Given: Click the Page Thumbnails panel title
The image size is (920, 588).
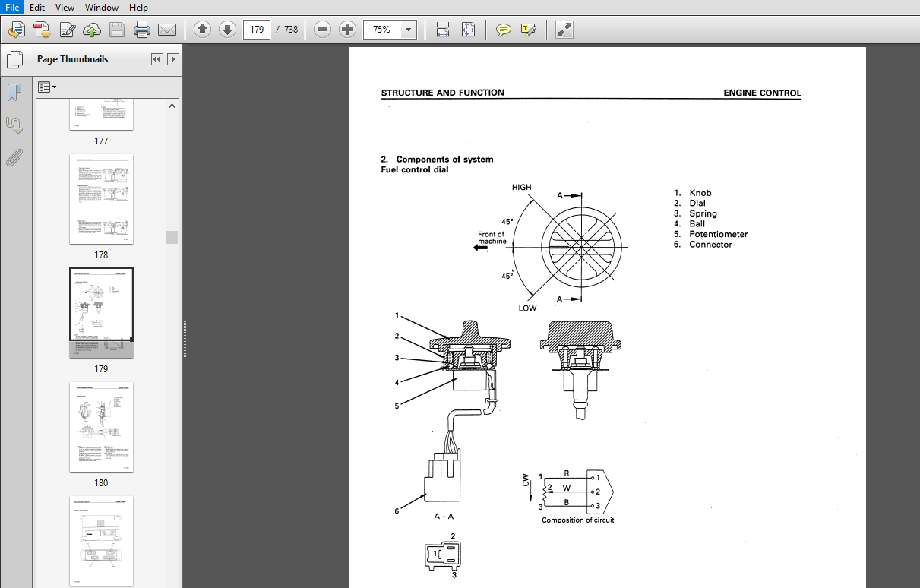Looking at the screenshot, I should (x=72, y=59).
